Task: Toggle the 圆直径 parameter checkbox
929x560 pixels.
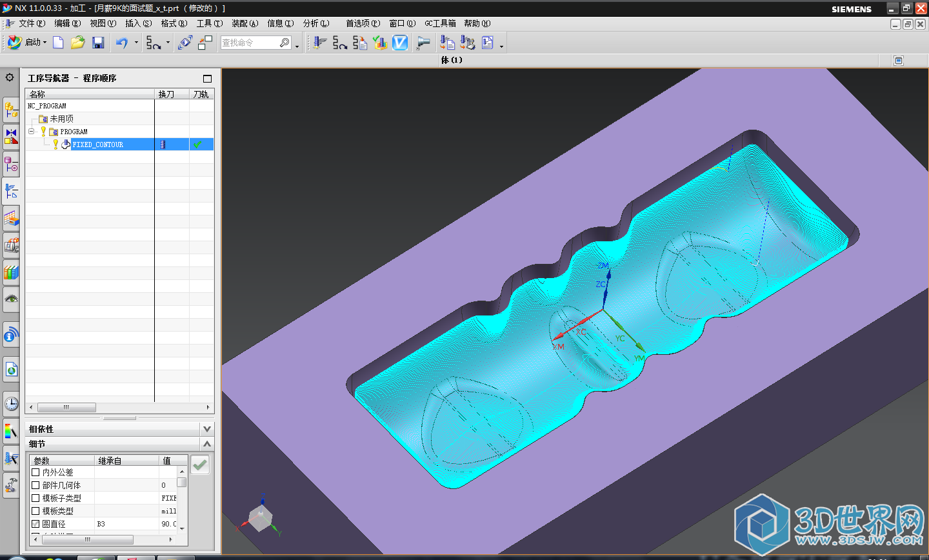Action: pyautogui.click(x=35, y=524)
